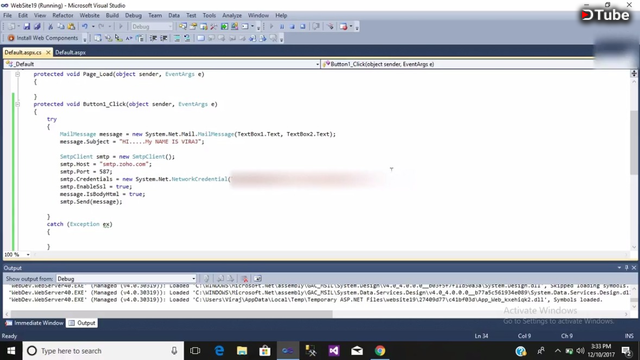Open Google Chrome from the taskbar
Image resolution: width=640 pixels, height=360 pixels.
[x=380, y=351]
